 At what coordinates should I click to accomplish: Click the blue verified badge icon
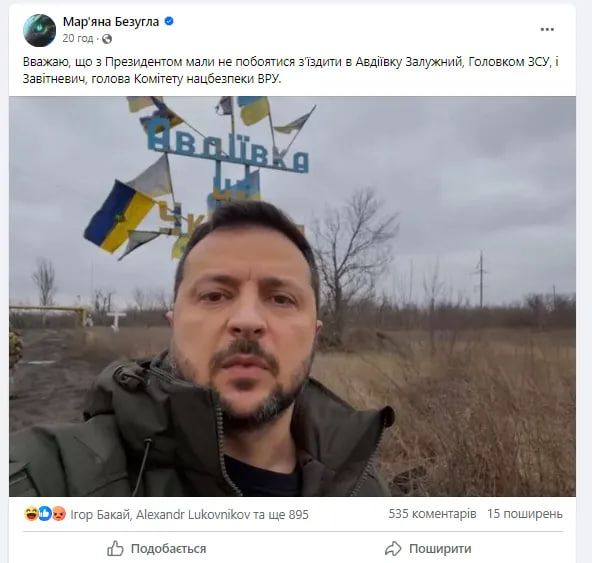point(169,22)
